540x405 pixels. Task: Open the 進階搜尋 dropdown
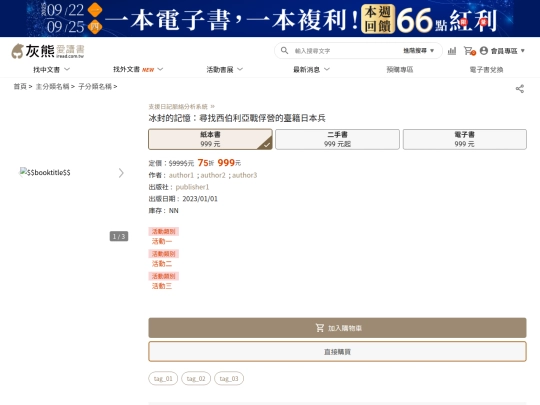pyautogui.click(x=418, y=51)
